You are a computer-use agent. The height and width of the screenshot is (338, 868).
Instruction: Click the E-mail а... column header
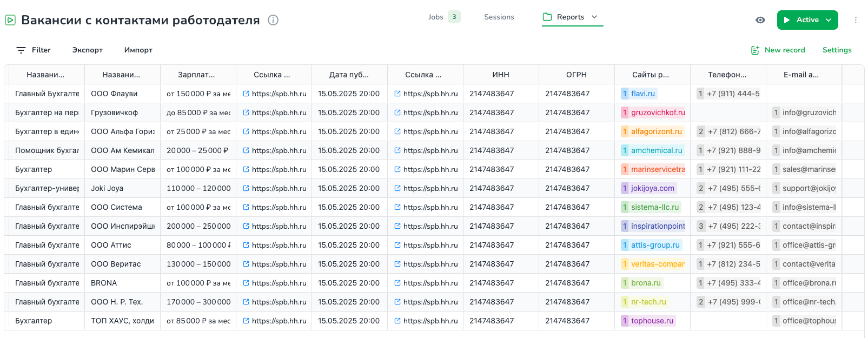pyautogui.click(x=804, y=75)
